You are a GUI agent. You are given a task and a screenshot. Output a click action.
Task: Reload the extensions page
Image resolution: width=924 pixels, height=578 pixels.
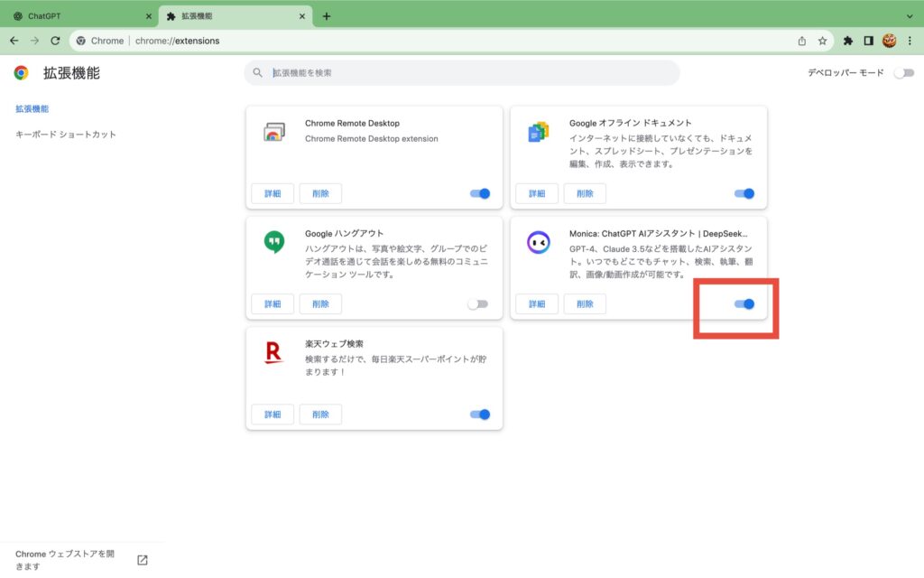tap(55, 41)
